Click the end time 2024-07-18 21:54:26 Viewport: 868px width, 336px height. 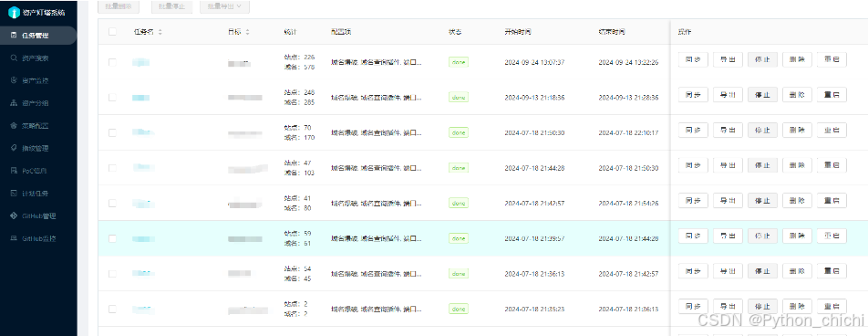click(628, 203)
